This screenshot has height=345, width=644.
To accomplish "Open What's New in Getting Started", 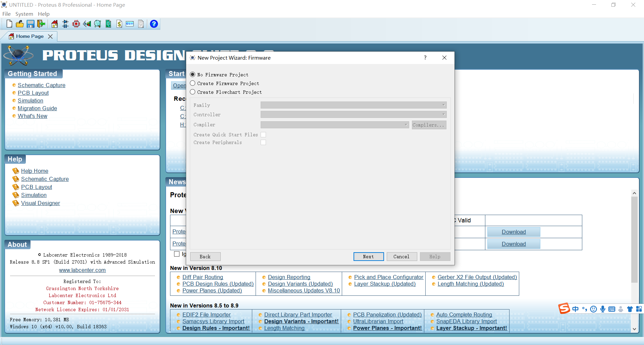I will point(33,116).
